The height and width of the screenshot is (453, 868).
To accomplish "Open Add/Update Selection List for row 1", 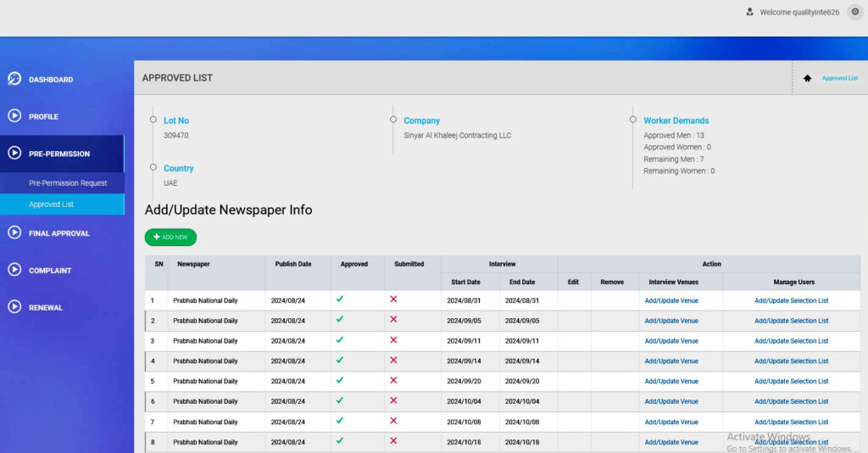I will (x=791, y=300).
